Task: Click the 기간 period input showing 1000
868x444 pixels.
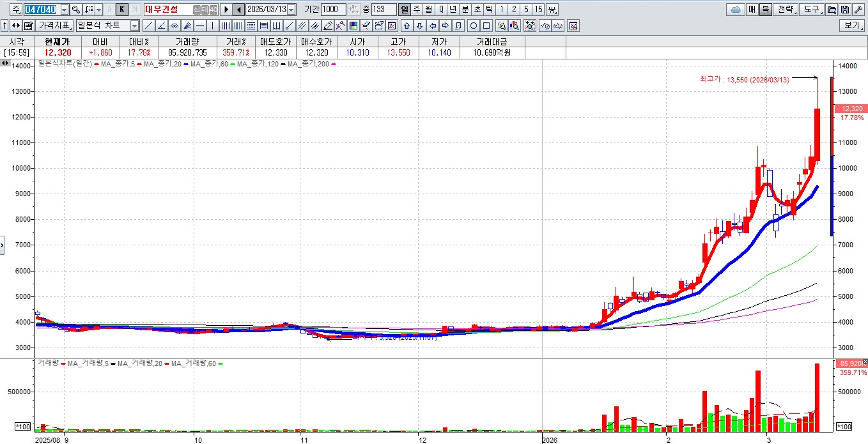Action: click(x=333, y=10)
